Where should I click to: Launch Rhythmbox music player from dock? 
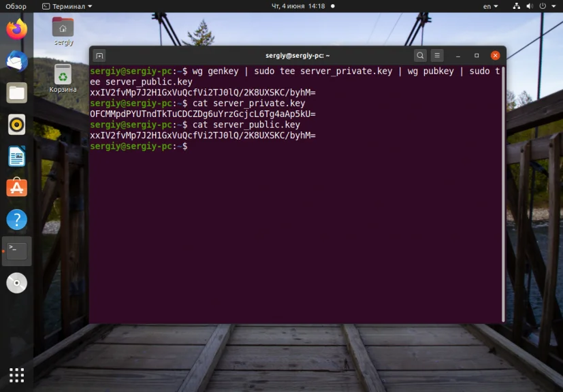(x=16, y=125)
